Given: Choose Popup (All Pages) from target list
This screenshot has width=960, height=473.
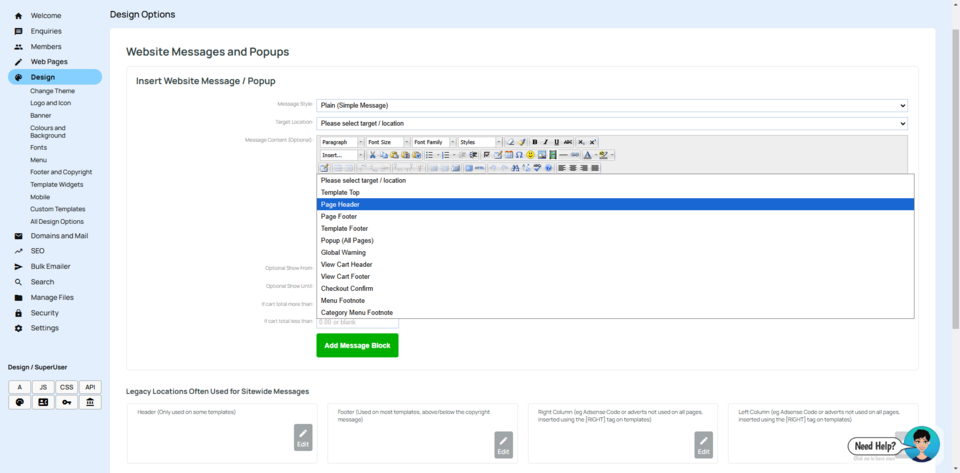Looking at the screenshot, I should point(347,240).
